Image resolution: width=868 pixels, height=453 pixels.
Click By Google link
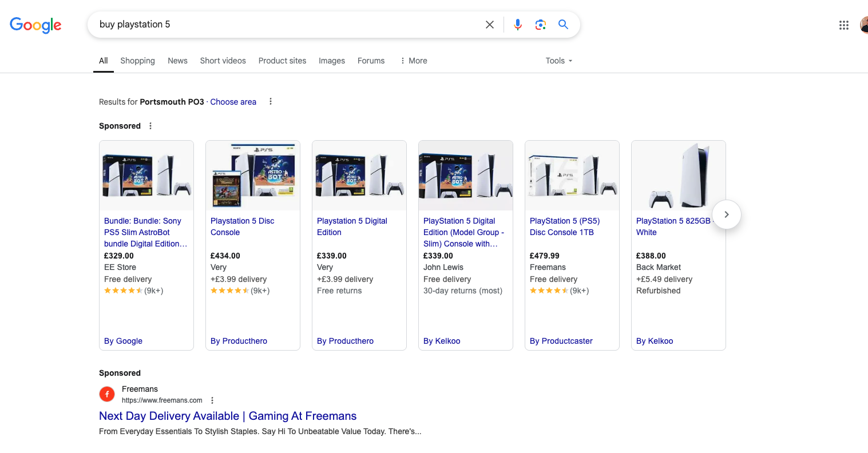coord(123,341)
